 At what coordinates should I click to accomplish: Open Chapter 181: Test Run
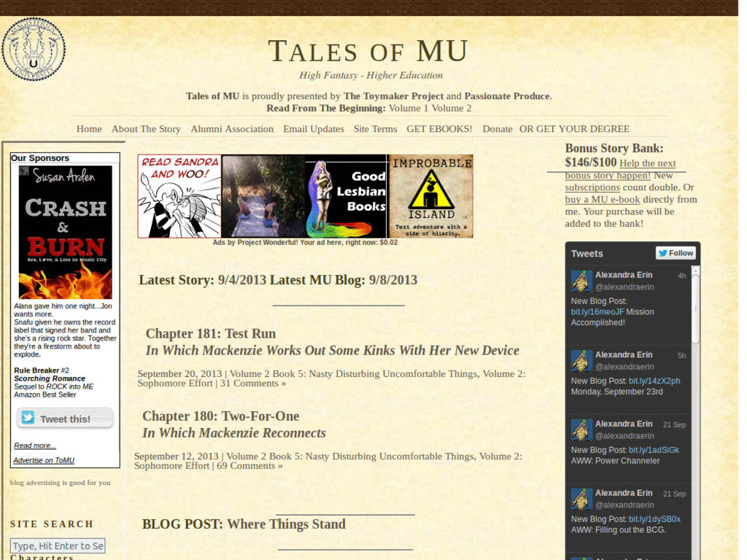[210, 333]
